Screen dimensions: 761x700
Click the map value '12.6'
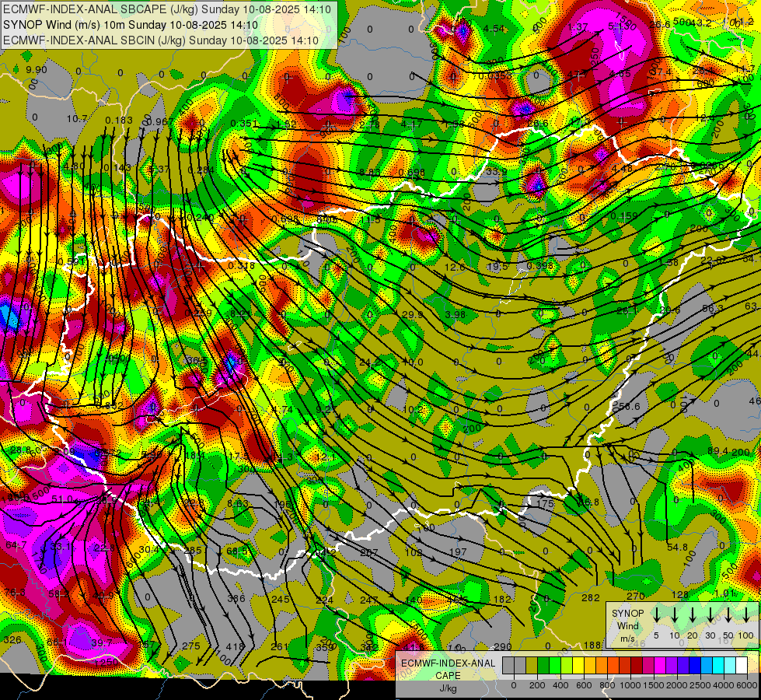pos(456,268)
